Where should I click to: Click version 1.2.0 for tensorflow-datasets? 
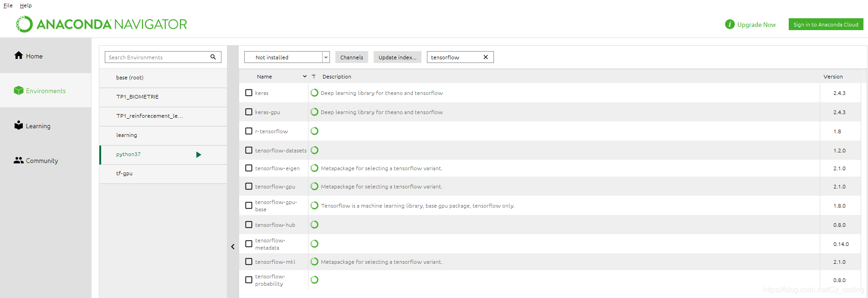click(x=839, y=151)
